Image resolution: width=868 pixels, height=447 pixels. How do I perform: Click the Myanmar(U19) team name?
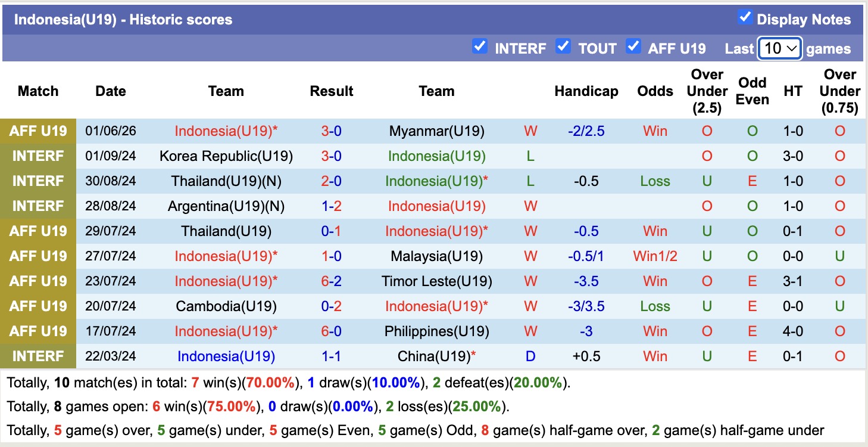tap(436, 131)
